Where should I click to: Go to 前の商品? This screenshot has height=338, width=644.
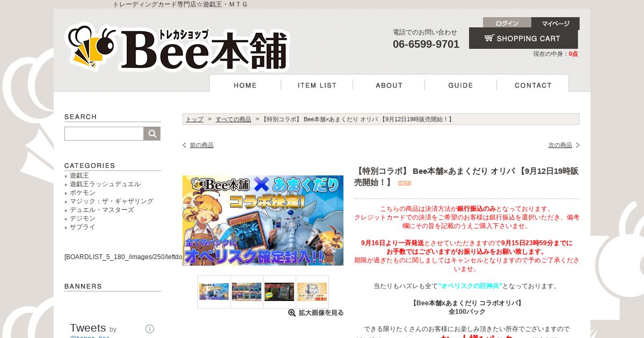coord(202,145)
